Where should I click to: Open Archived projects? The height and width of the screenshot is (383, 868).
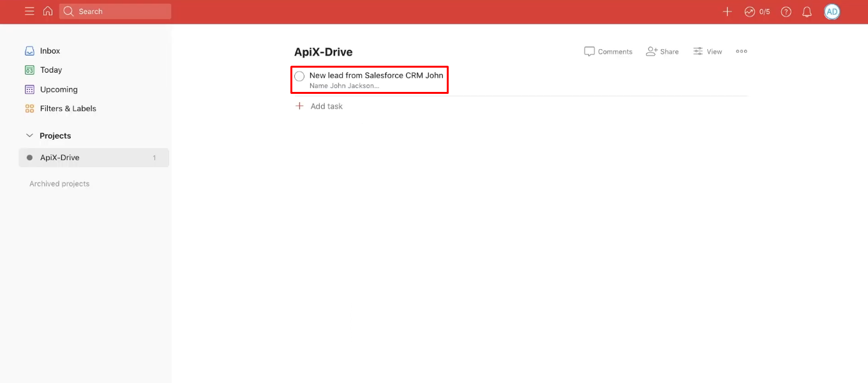pyautogui.click(x=59, y=183)
